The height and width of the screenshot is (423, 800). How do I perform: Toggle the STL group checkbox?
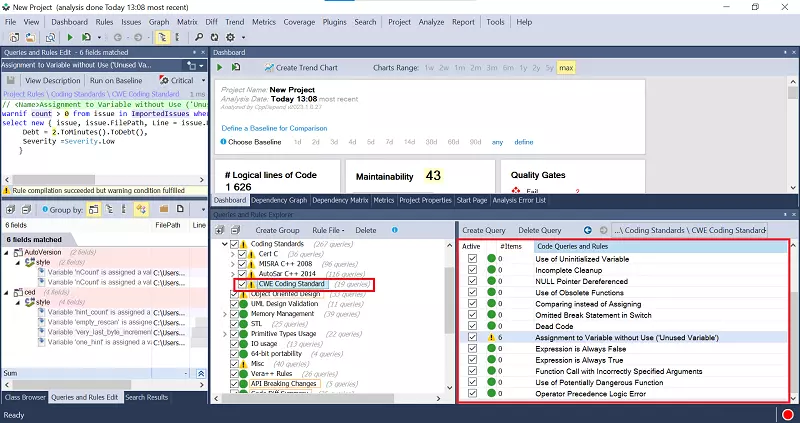[x=234, y=324]
